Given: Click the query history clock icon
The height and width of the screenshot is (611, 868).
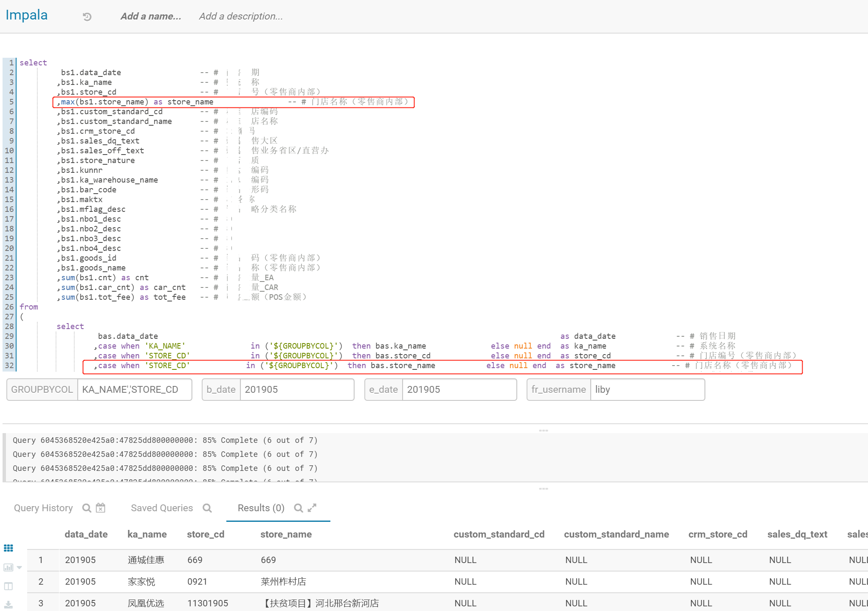Looking at the screenshot, I should (87, 17).
